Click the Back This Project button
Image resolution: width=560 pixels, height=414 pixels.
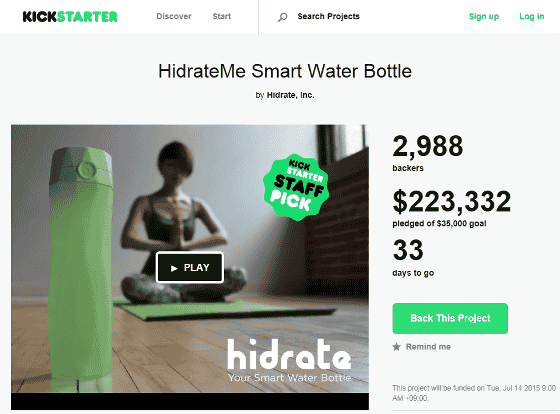click(x=450, y=318)
